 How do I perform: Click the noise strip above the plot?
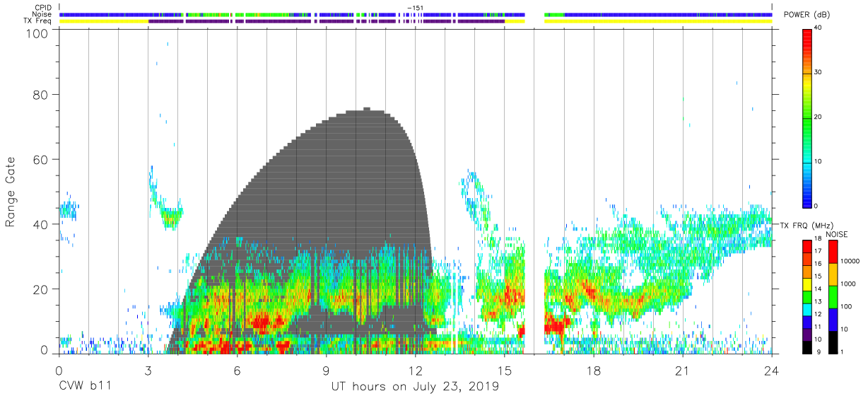tap(416, 14)
